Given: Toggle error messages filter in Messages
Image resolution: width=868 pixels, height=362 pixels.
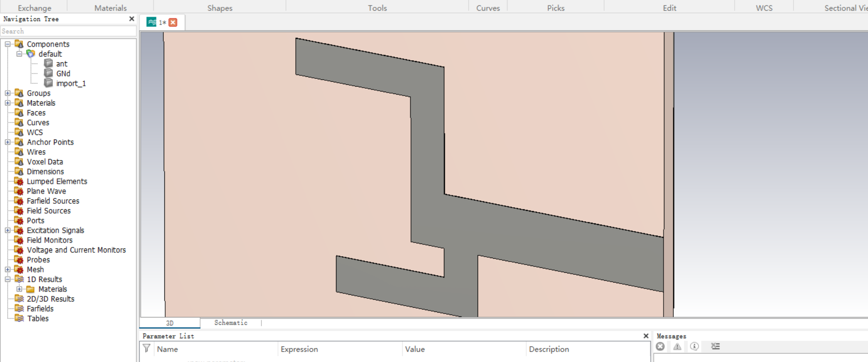Looking at the screenshot, I should [x=661, y=346].
